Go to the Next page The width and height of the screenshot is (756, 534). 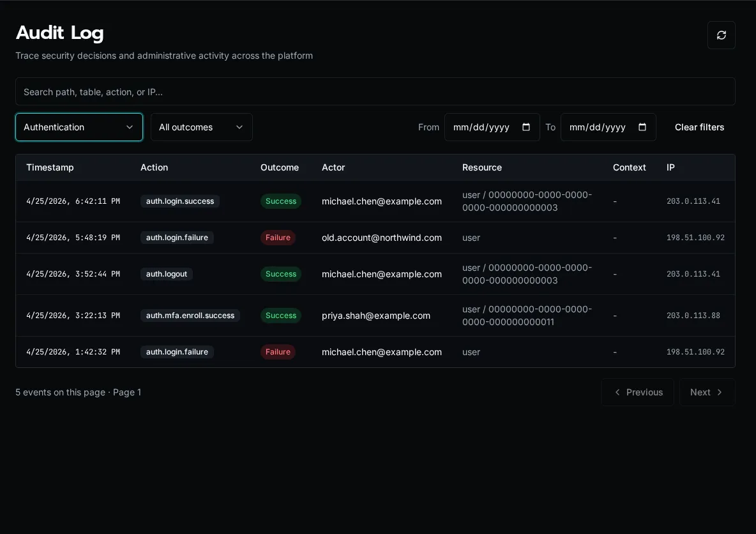coord(707,392)
